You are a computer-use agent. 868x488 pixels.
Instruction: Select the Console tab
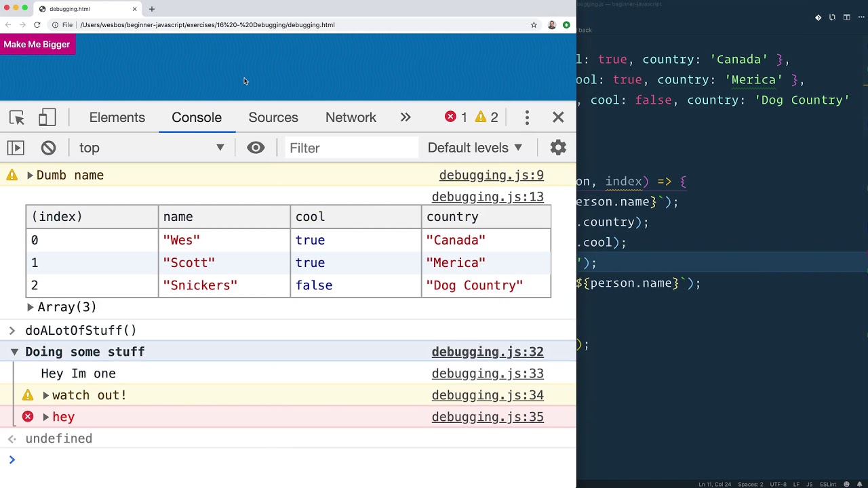point(197,117)
